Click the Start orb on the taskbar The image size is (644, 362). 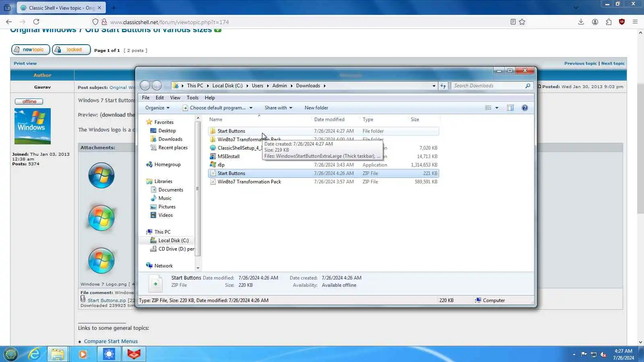[x=11, y=354]
